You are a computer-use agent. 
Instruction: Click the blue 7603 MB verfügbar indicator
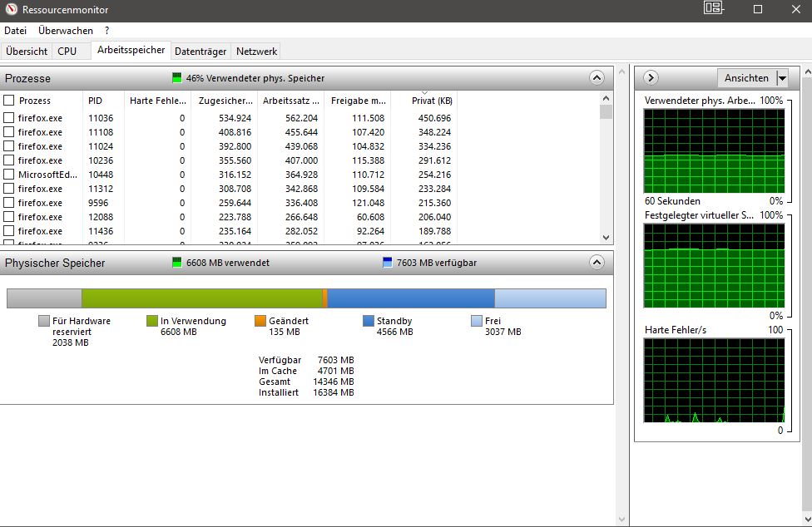388,263
